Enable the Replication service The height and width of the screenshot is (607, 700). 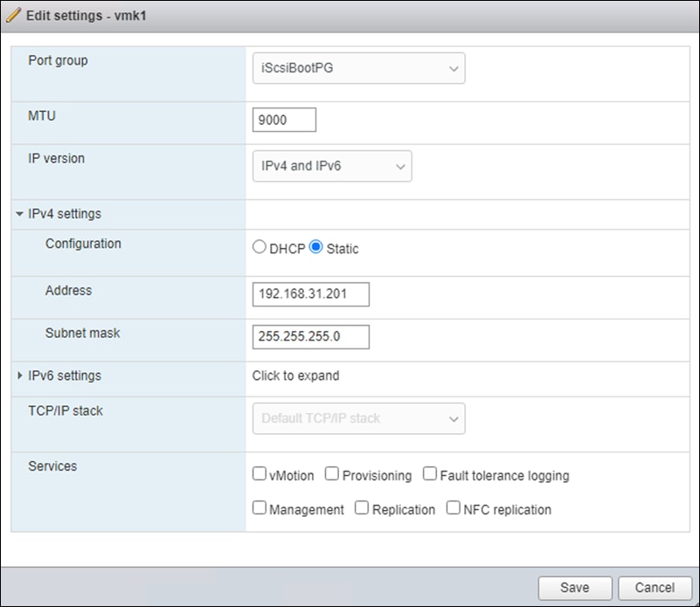tap(361, 507)
